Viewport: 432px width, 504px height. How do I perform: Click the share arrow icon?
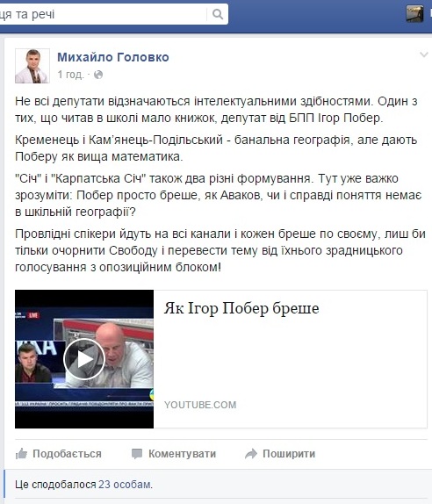point(251,454)
